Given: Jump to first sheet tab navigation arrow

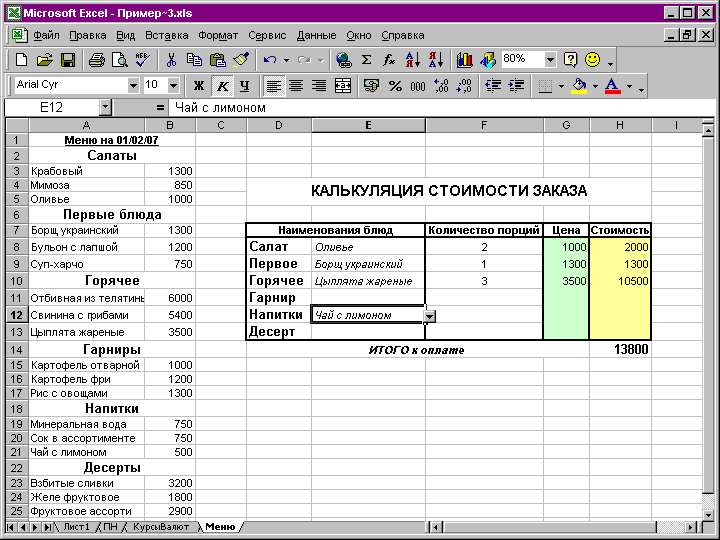Looking at the screenshot, I should (x=10, y=527).
